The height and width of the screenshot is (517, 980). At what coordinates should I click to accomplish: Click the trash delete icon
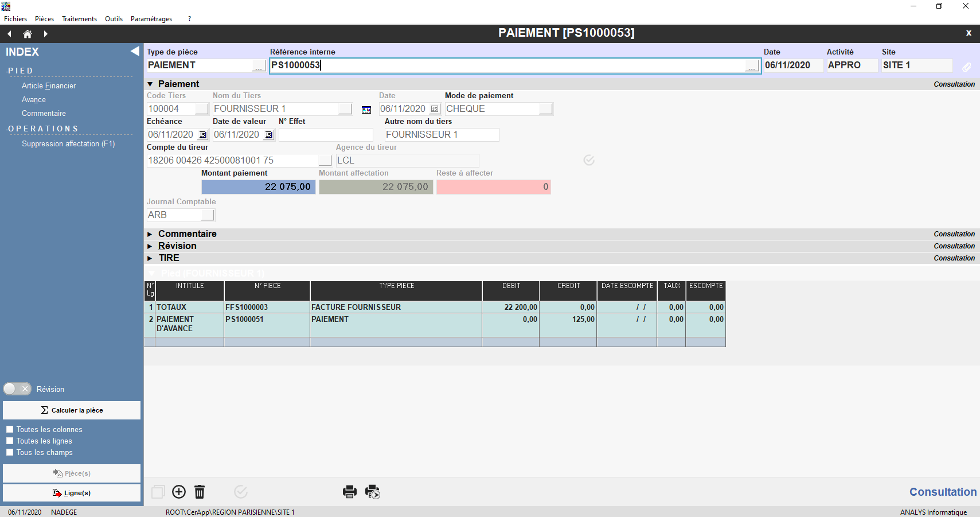click(x=200, y=492)
